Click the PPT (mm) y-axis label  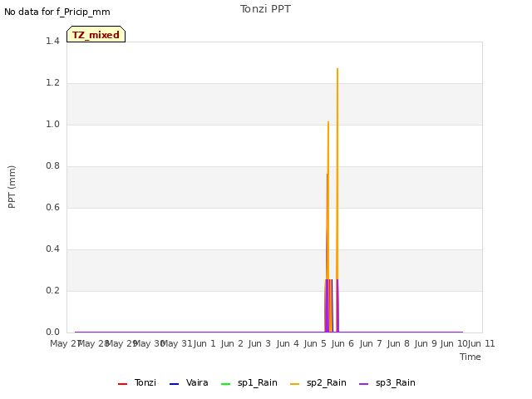click(12, 186)
